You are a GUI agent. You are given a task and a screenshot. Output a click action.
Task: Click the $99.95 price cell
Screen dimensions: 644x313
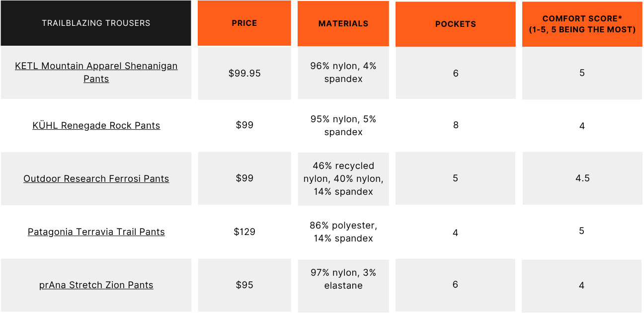244,73
